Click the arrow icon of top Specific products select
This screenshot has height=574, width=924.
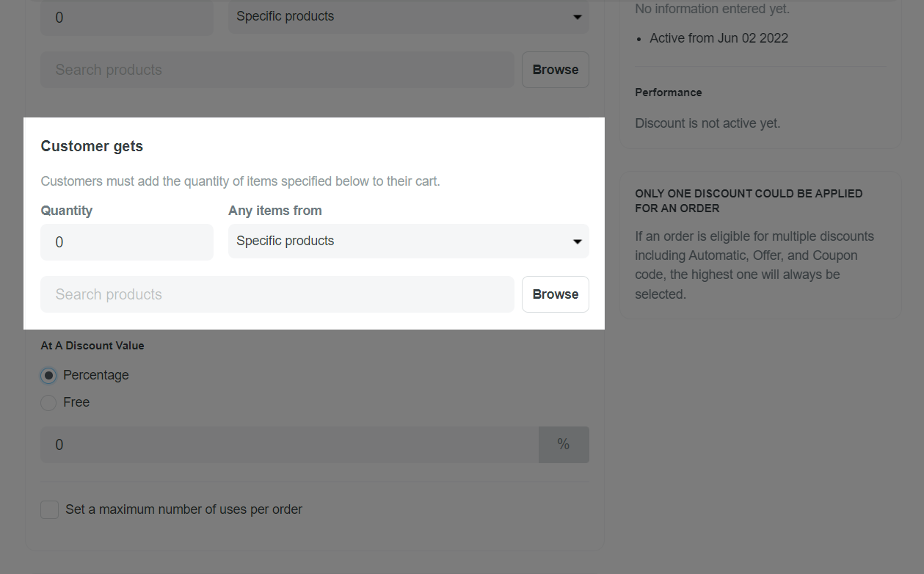[577, 17]
